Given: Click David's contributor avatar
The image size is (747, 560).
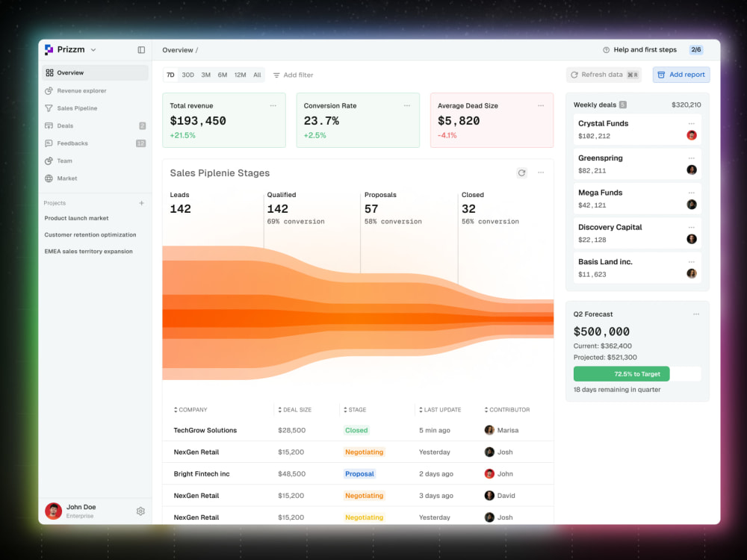Looking at the screenshot, I should [x=489, y=496].
